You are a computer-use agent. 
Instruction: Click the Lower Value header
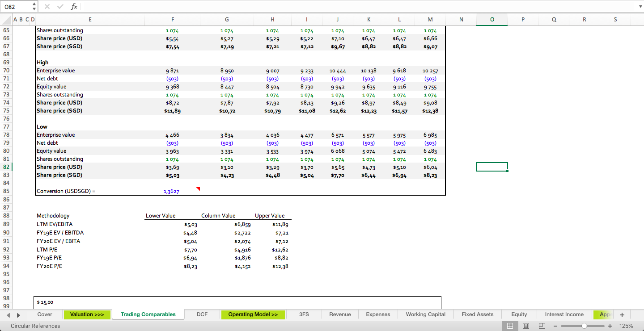(x=161, y=216)
